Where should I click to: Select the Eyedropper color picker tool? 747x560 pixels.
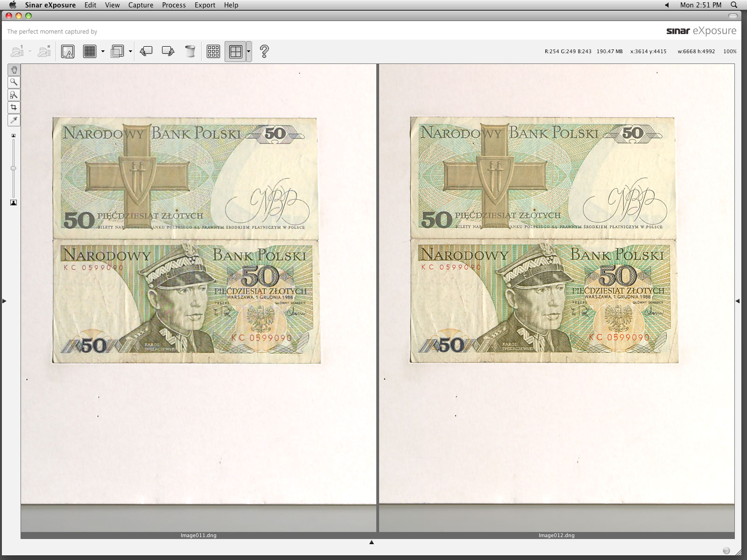(14, 120)
